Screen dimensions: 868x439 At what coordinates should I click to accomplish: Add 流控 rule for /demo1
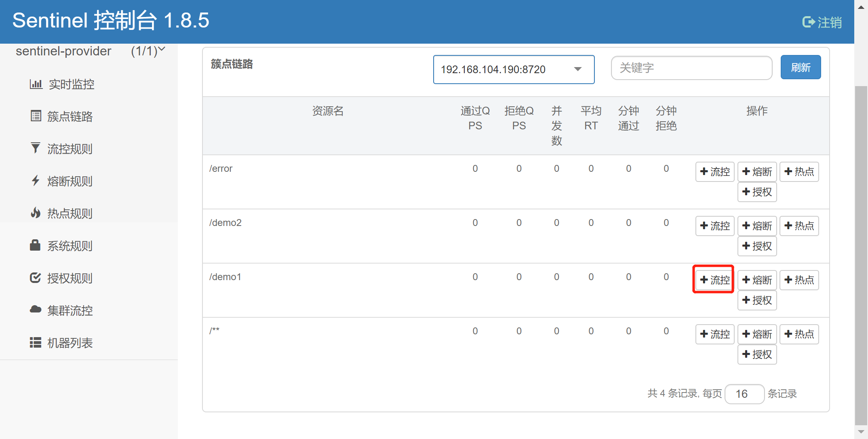715,280
